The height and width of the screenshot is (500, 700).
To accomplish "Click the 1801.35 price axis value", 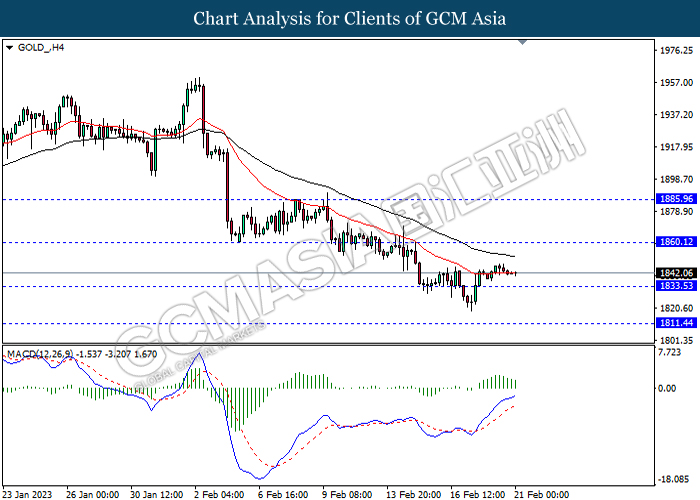I will pos(676,340).
